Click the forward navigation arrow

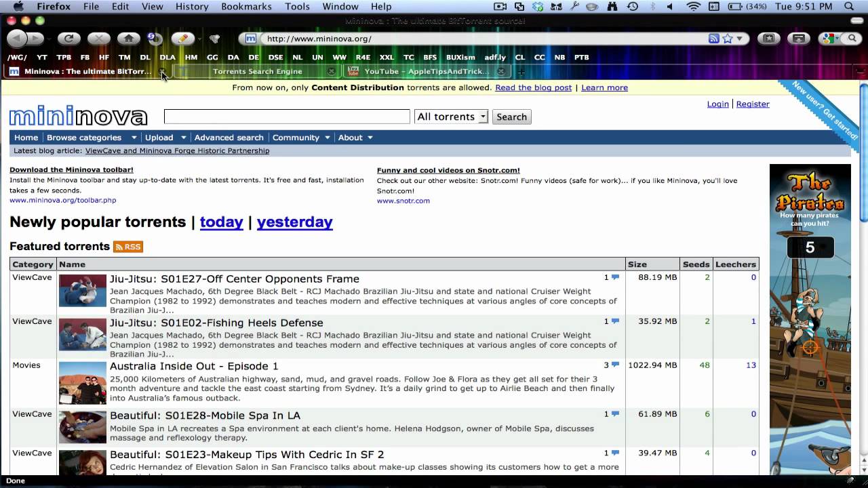pyautogui.click(x=35, y=39)
